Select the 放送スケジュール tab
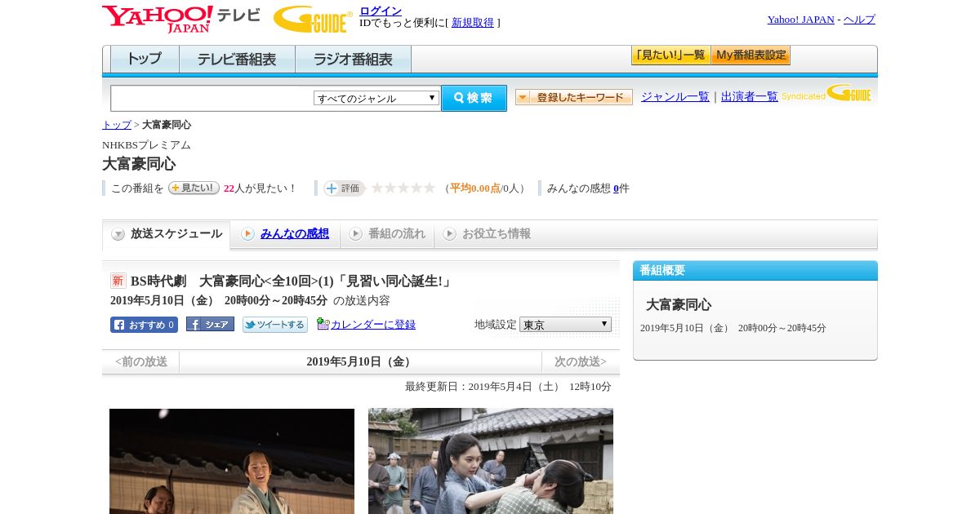This screenshot has width=980, height=514. 166,234
